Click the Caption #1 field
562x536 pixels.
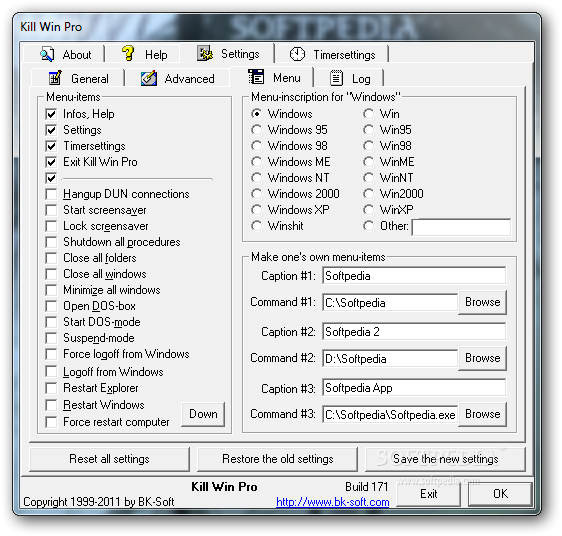point(414,276)
